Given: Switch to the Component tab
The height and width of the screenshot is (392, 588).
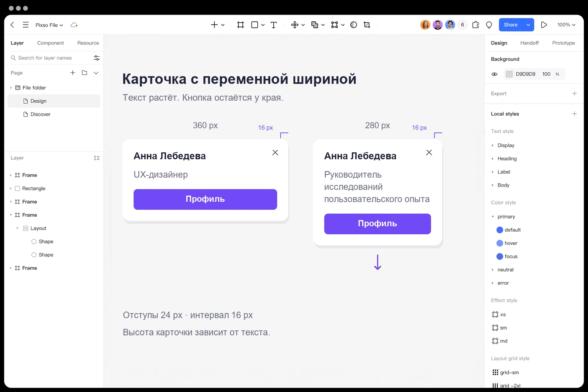Looking at the screenshot, I should pyautogui.click(x=51, y=43).
